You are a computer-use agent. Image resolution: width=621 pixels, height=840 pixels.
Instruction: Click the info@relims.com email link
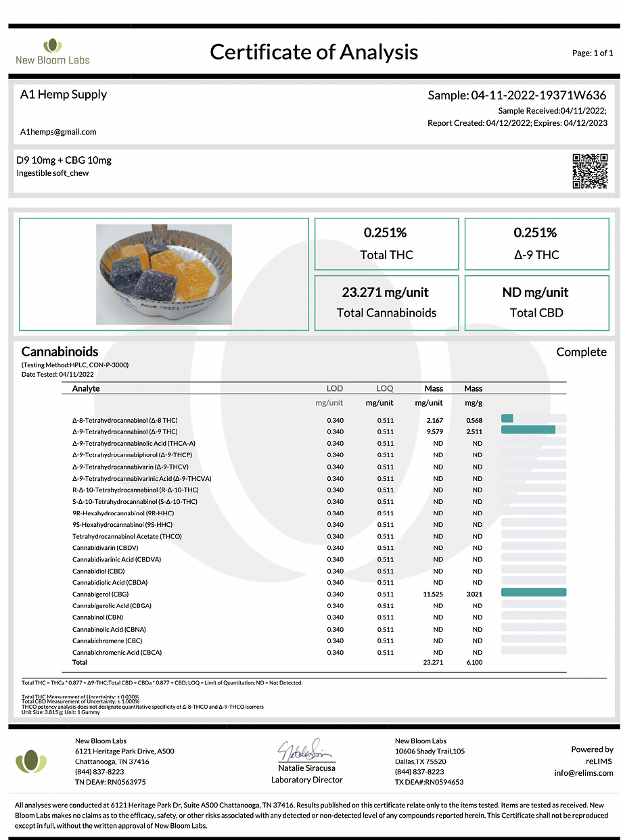click(584, 772)
